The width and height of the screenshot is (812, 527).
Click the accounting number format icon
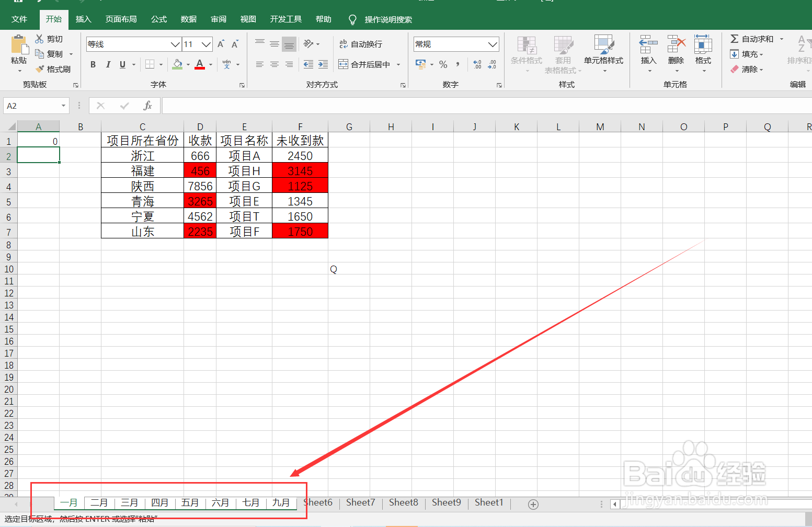420,64
